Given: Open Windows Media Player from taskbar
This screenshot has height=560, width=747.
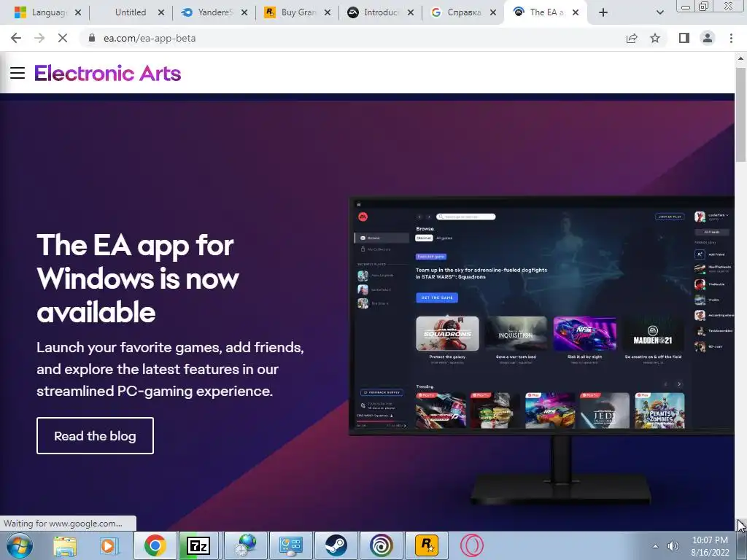Looking at the screenshot, I should [x=109, y=545].
